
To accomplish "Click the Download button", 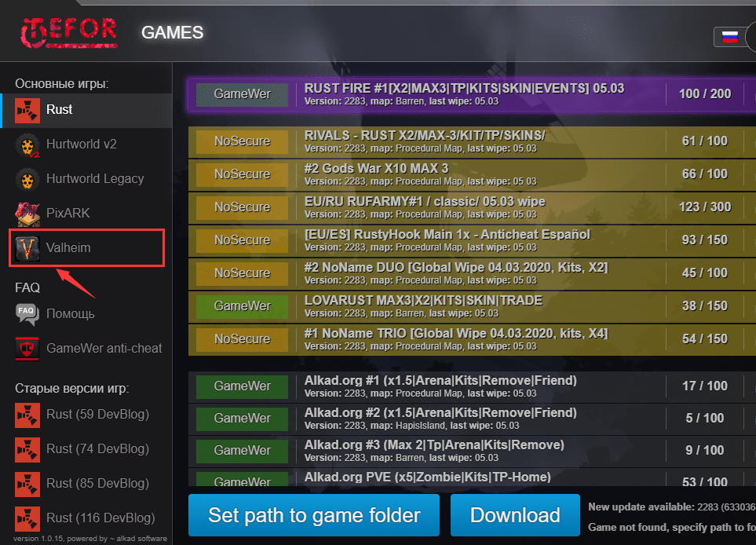I will coord(515,516).
